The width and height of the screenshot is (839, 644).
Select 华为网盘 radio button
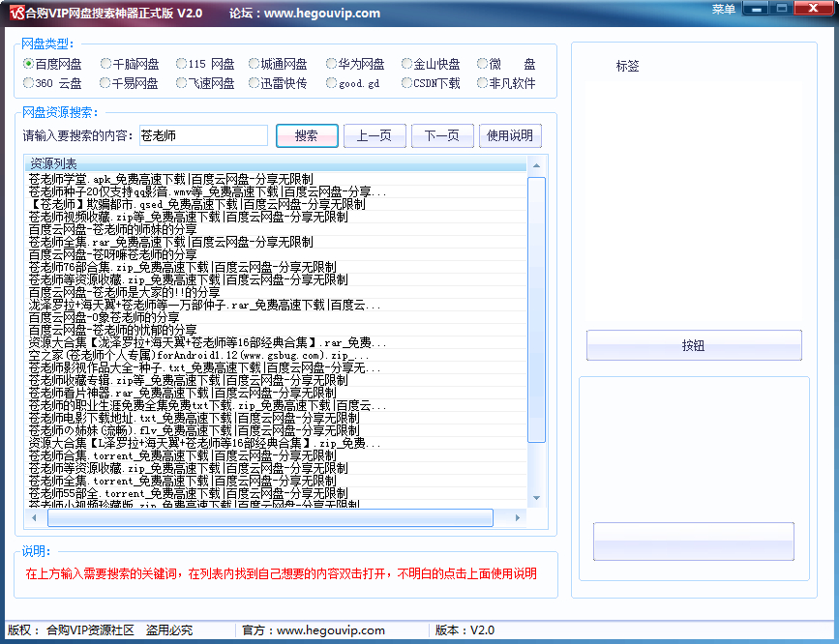(x=355, y=64)
